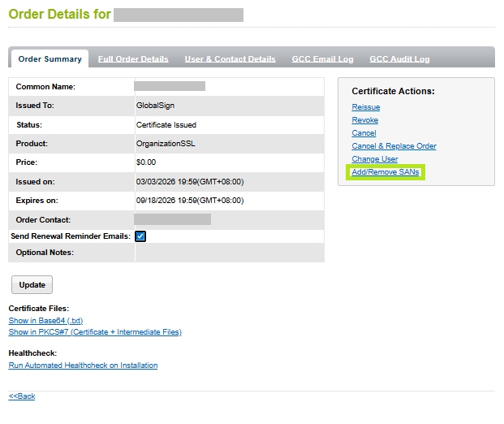504x424 pixels.
Task: Click the Cancel link under Certificate Actions
Action: coord(364,133)
